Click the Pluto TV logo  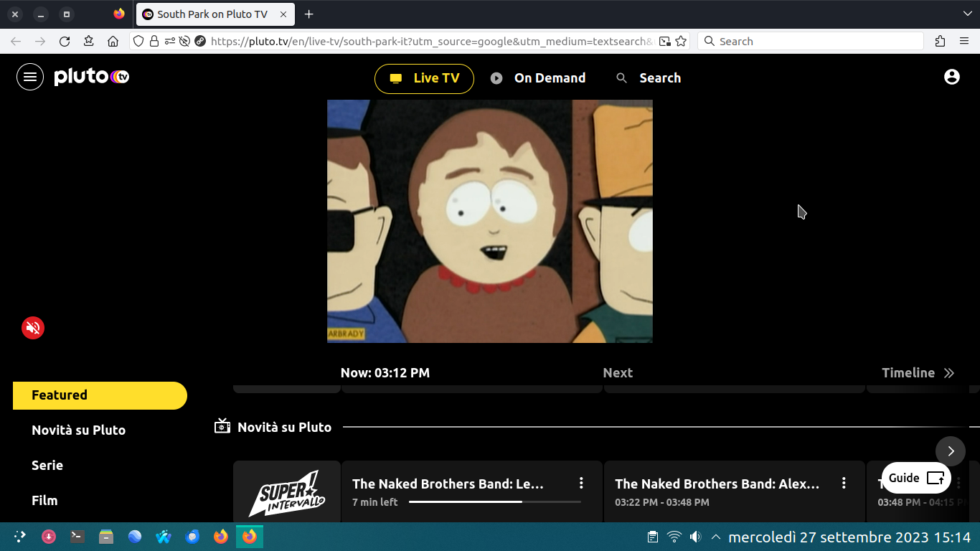pyautogui.click(x=91, y=77)
